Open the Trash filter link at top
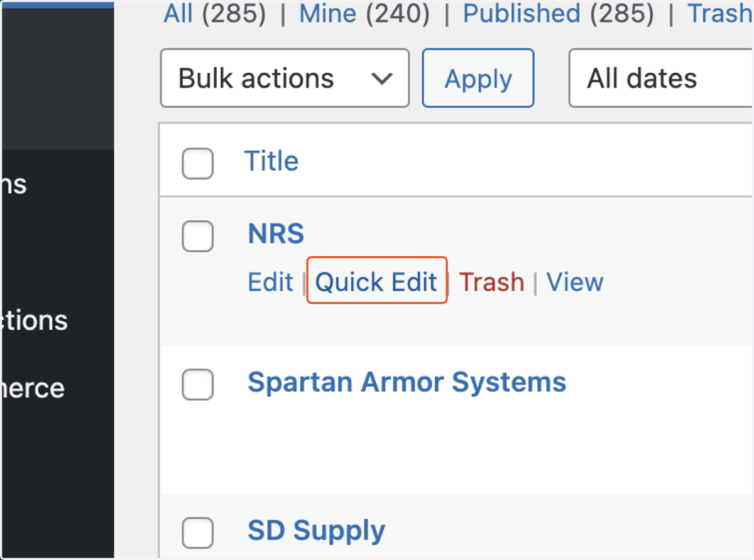Viewport: 754px width, 560px height. (721, 13)
